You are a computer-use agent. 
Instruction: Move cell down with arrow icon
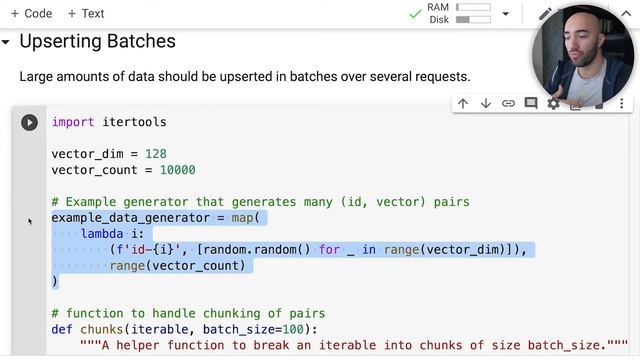pyautogui.click(x=486, y=103)
